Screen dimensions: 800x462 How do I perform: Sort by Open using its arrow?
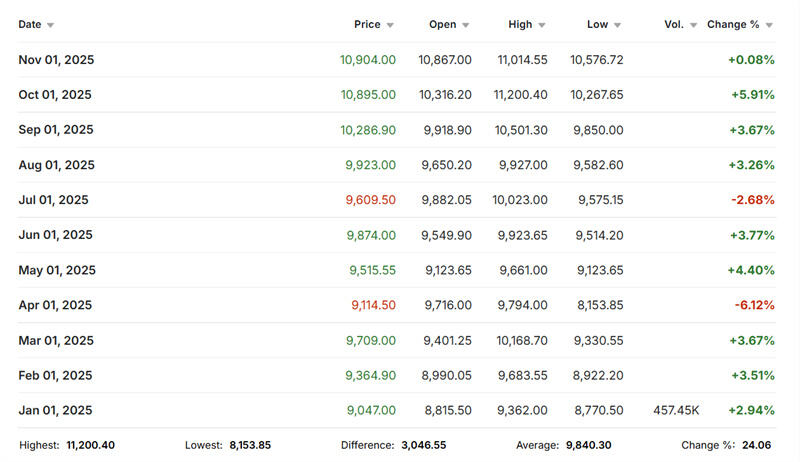466,25
